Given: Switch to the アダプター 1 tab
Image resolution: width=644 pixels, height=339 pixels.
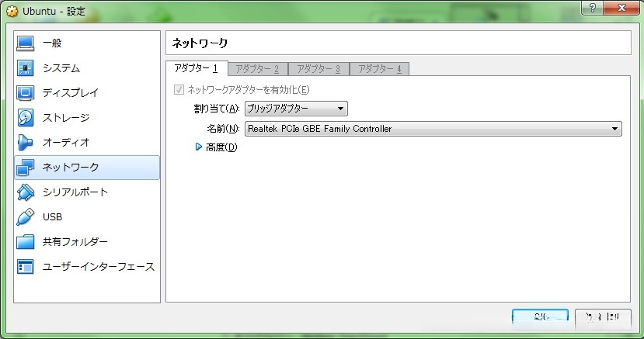Looking at the screenshot, I should [x=197, y=68].
